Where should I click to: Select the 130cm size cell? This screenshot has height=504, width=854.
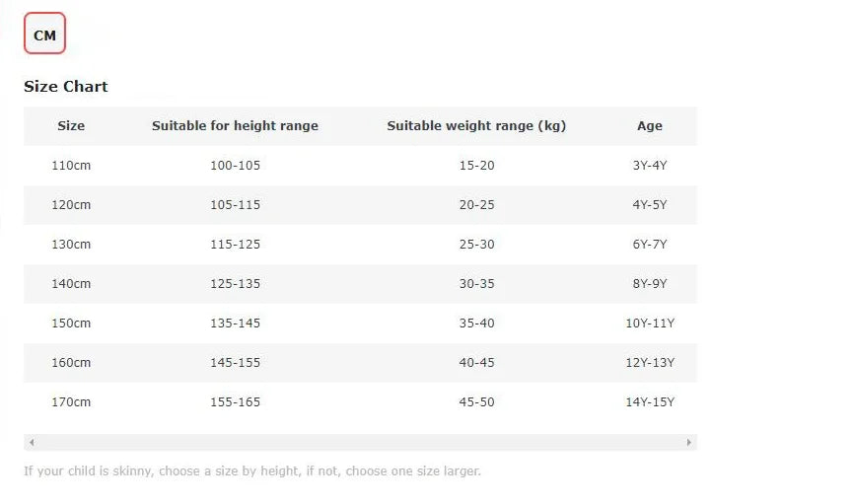tap(71, 245)
